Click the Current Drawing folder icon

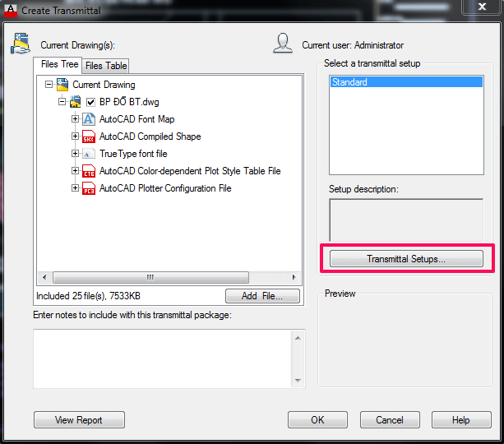coord(62,85)
